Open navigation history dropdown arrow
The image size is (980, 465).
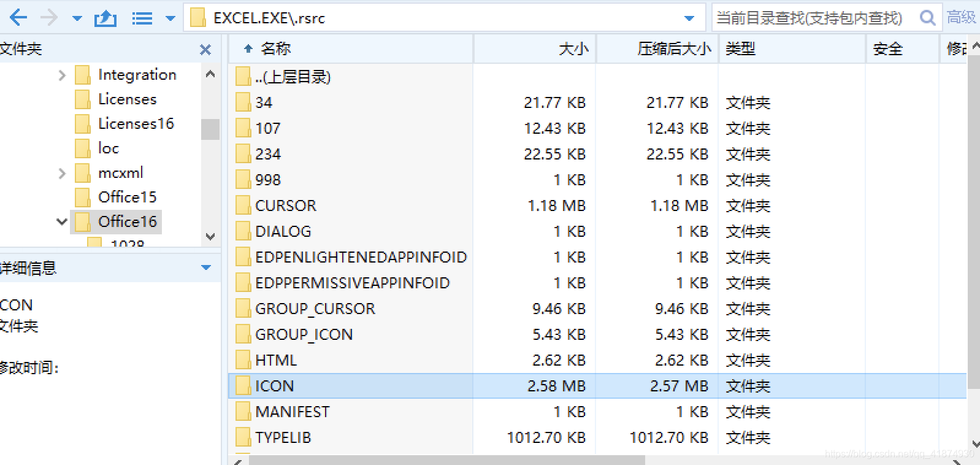(x=77, y=18)
